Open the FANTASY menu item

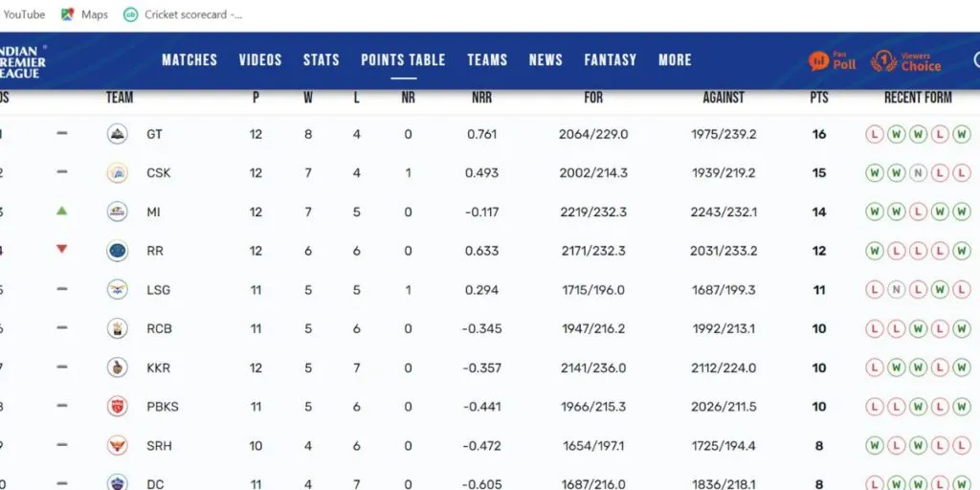coord(610,60)
